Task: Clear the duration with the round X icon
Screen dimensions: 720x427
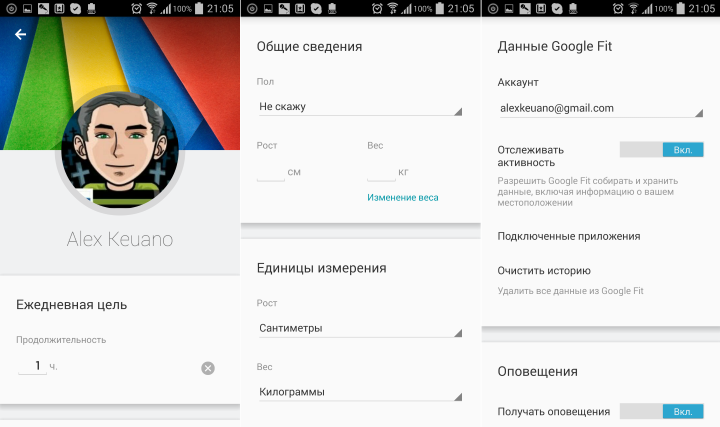Action: 208,368
